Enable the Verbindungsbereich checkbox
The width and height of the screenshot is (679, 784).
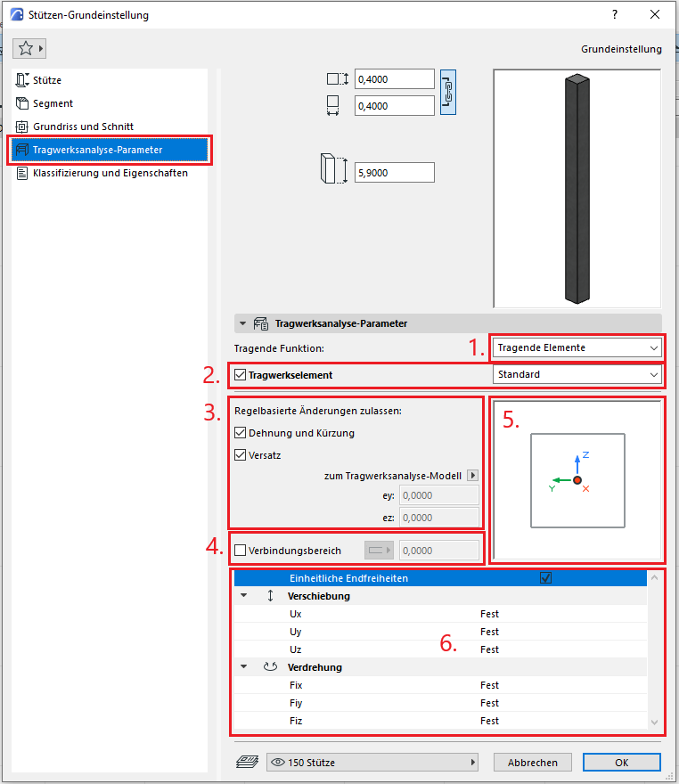(x=240, y=551)
